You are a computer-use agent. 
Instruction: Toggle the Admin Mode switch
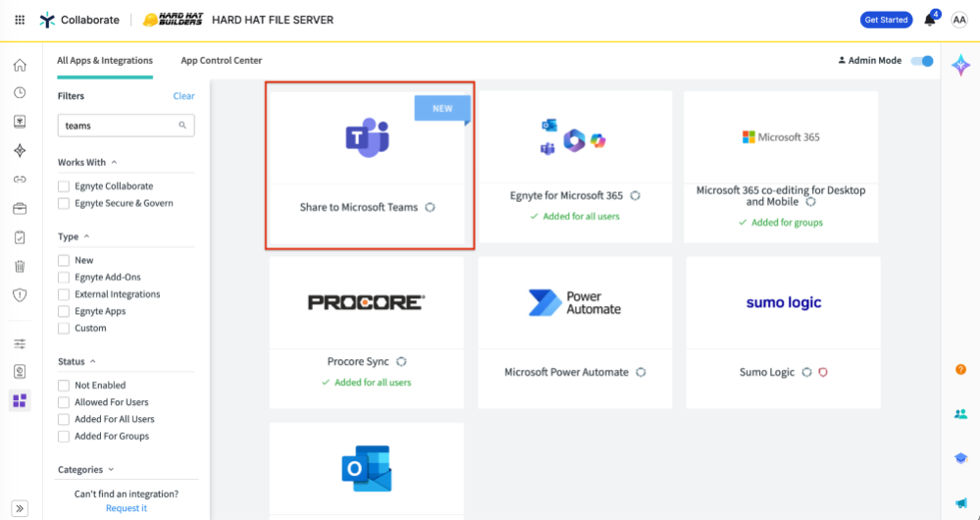click(922, 61)
